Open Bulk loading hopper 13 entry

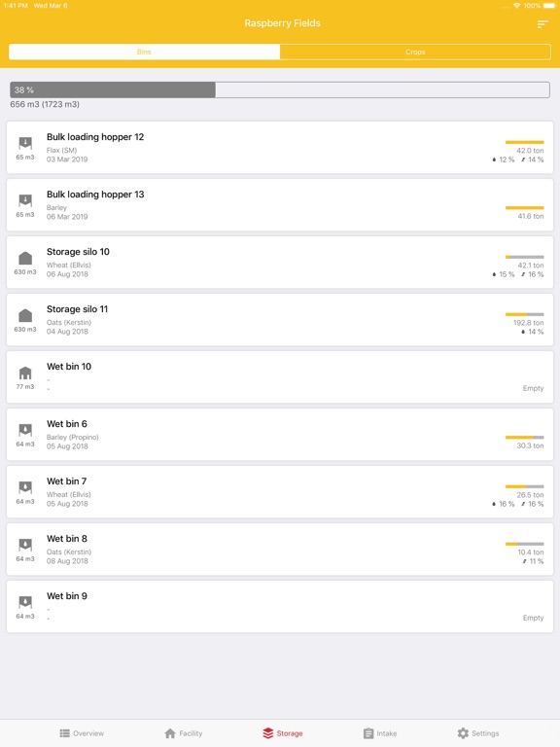tap(280, 205)
